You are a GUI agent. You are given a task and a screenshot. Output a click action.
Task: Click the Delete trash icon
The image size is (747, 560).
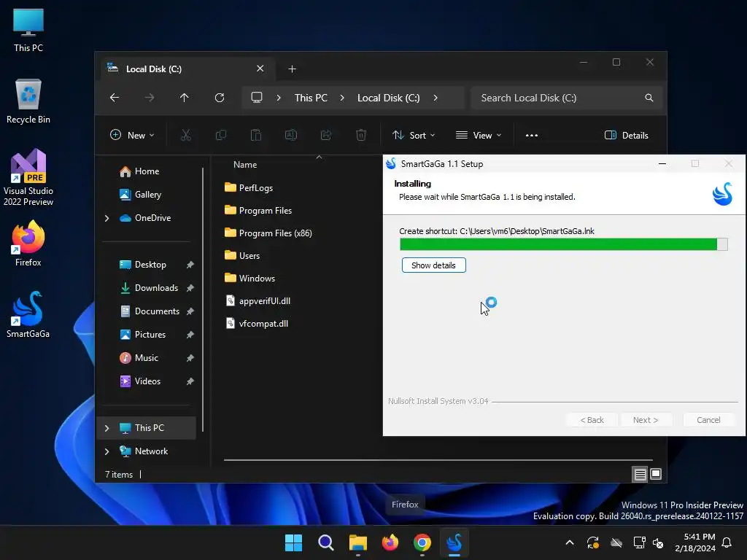(x=361, y=135)
